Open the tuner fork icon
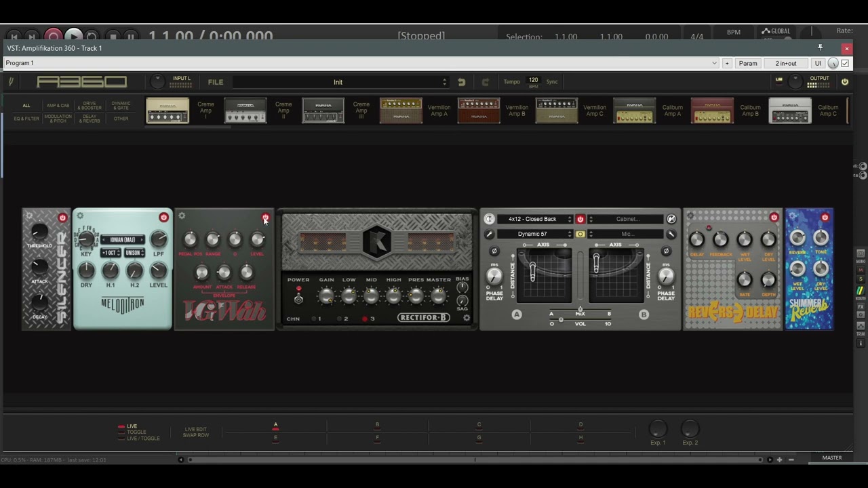The width and height of the screenshot is (868, 488). (x=11, y=82)
